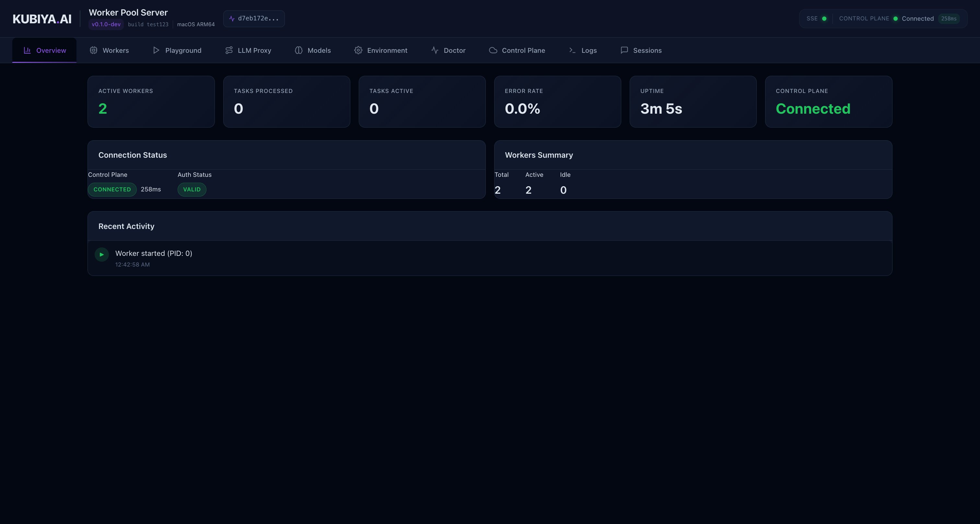Click the CONNECTED status pill
This screenshot has height=524, width=980.
[x=112, y=189]
